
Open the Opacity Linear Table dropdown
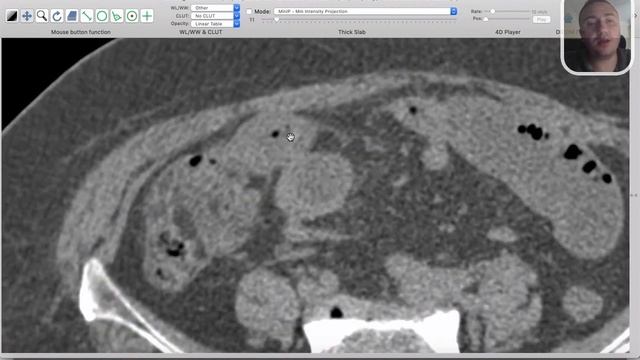pyautogui.click(x=216, y=24)
